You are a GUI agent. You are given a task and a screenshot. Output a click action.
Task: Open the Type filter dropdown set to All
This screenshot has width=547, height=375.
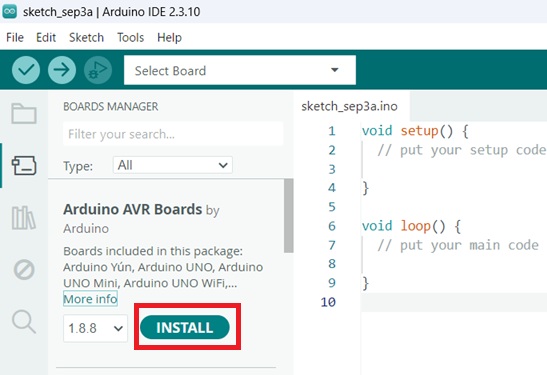click(173, 165)
